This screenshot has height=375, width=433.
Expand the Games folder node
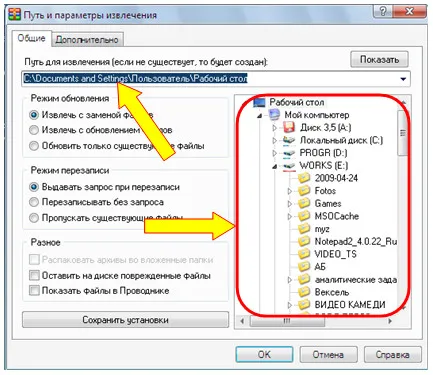(x=290, y=204)
